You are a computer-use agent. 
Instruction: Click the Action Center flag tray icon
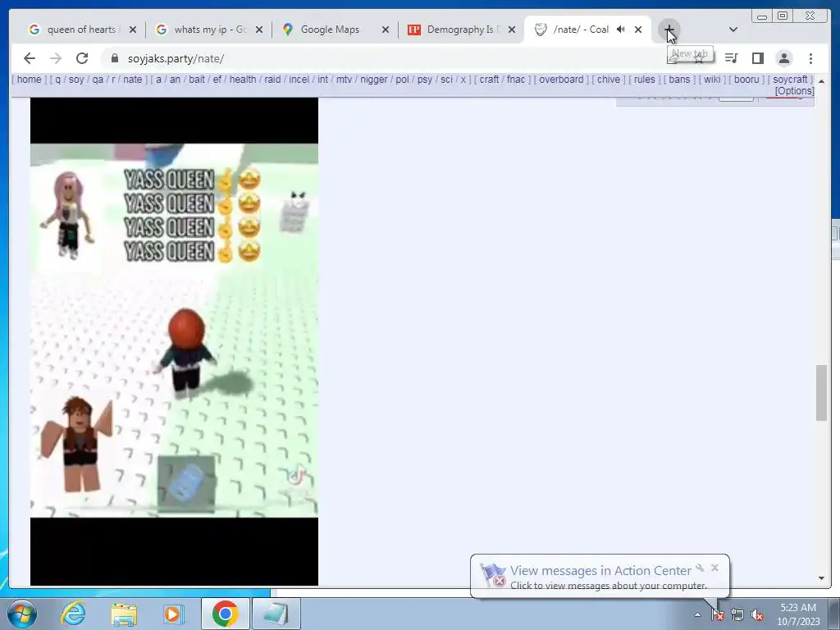click(x=718, y=614)
